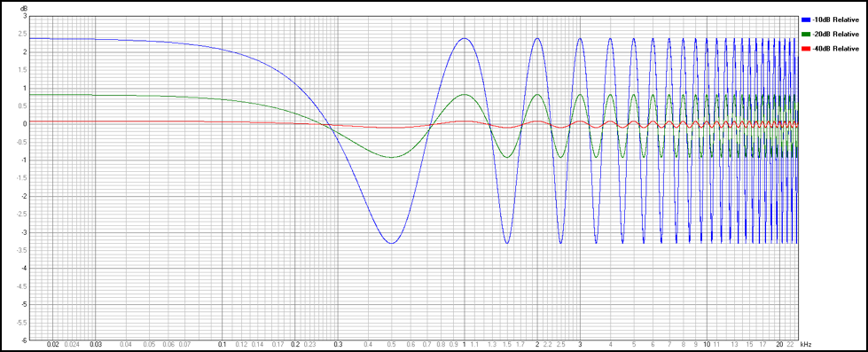The image size is (868, 352).
Task: Click the green curve's trough at 0.5 kHz
Action: tap(391, 157)
